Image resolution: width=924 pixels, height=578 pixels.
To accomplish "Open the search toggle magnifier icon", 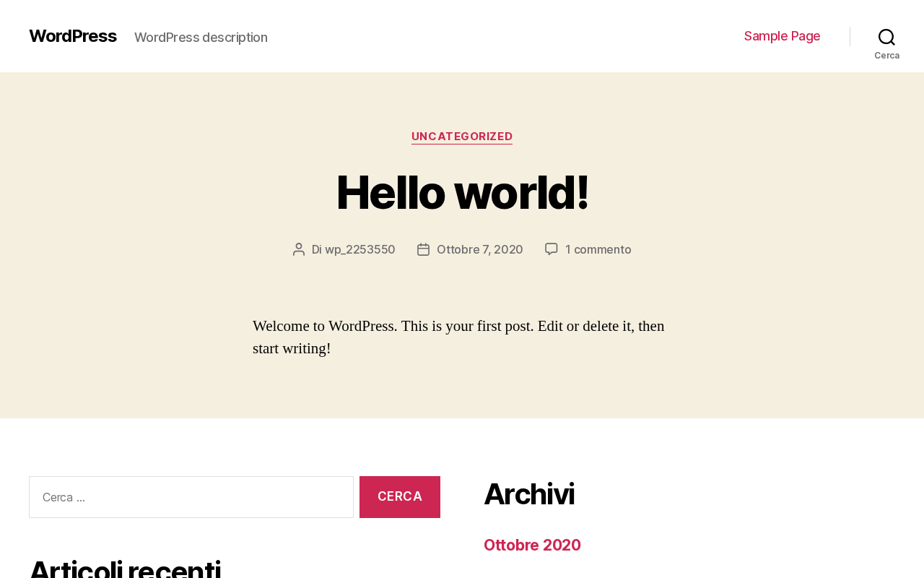I will point(886,37).
